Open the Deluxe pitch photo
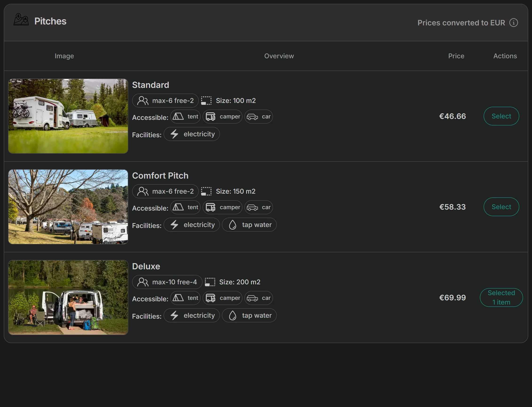Viewport: 532px width, 407px height. tap(68, 297)
